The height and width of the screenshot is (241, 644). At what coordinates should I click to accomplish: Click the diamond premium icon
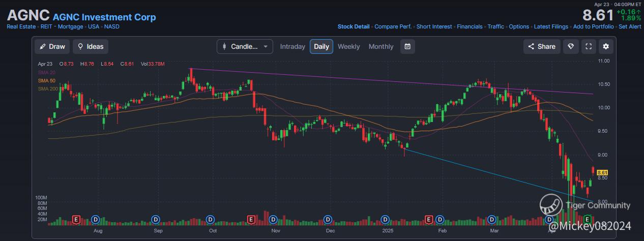(571, 47)
